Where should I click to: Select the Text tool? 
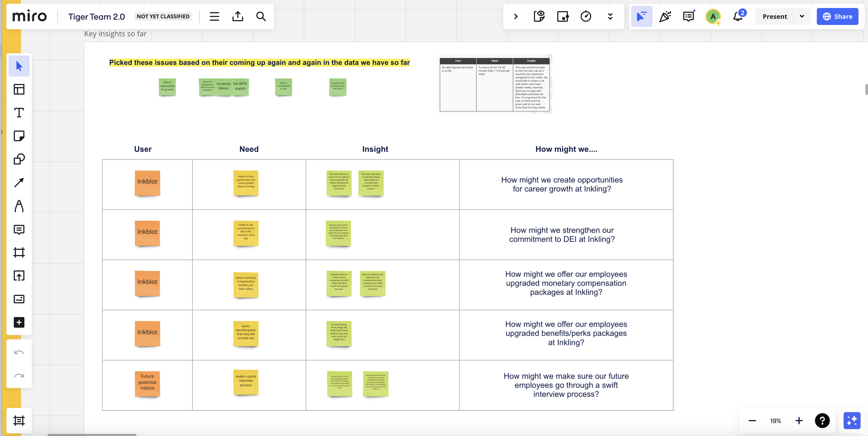click(19, 113)
